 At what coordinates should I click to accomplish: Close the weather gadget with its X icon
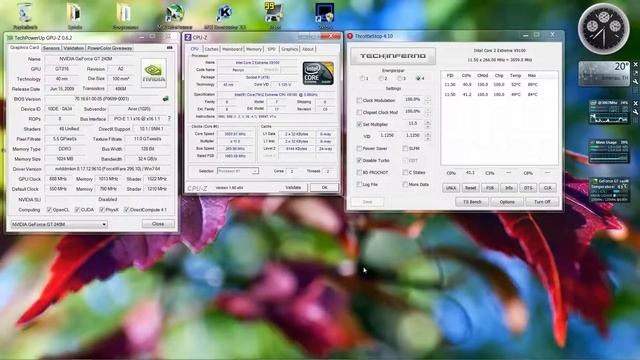(635, 64)
